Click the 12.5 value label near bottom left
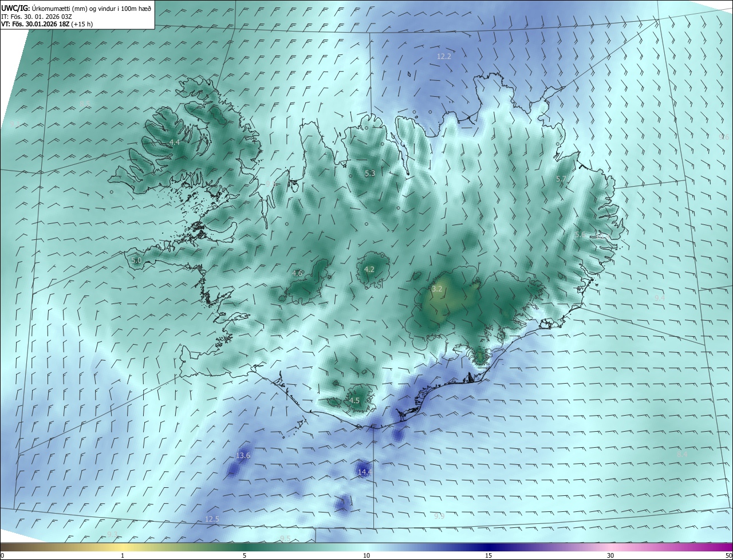 (x=212, y=519)
